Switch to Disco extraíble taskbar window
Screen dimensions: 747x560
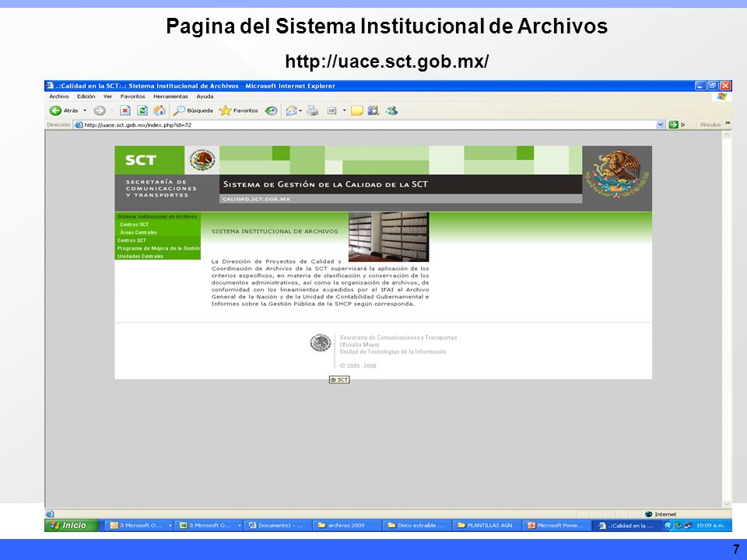(x=416, y=526)
